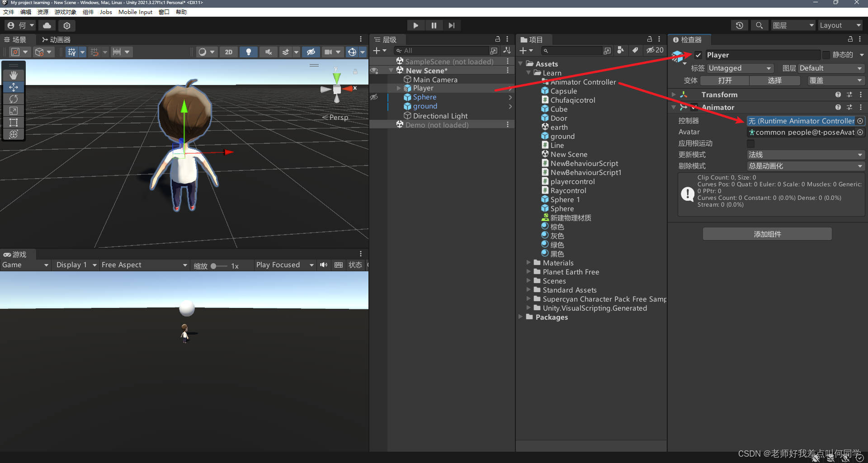
Task: Click the Persp label under orientation gizmo
Action: point(338,117)
